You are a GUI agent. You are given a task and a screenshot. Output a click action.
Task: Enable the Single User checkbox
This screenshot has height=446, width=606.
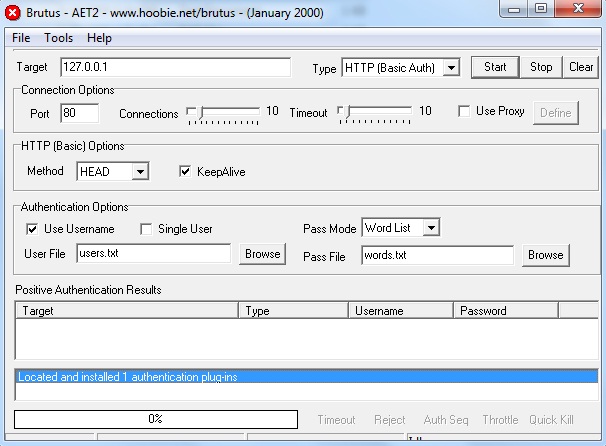(146, 229)
